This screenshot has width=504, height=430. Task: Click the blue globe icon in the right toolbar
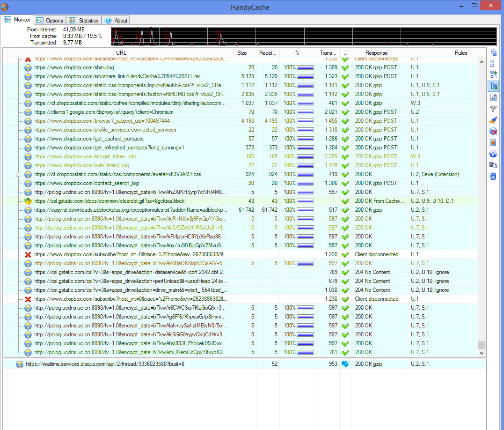click(493, 154)
